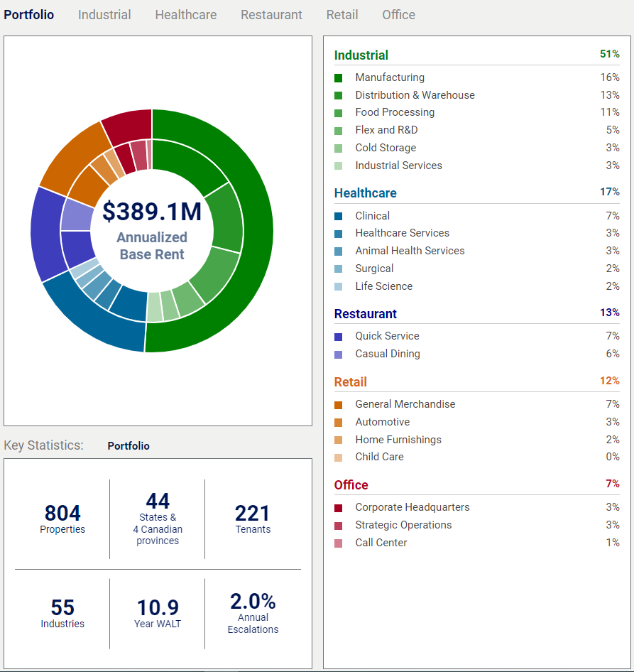Switch to the Industrial tab
634x672 pixels.
tap(104, 15)
